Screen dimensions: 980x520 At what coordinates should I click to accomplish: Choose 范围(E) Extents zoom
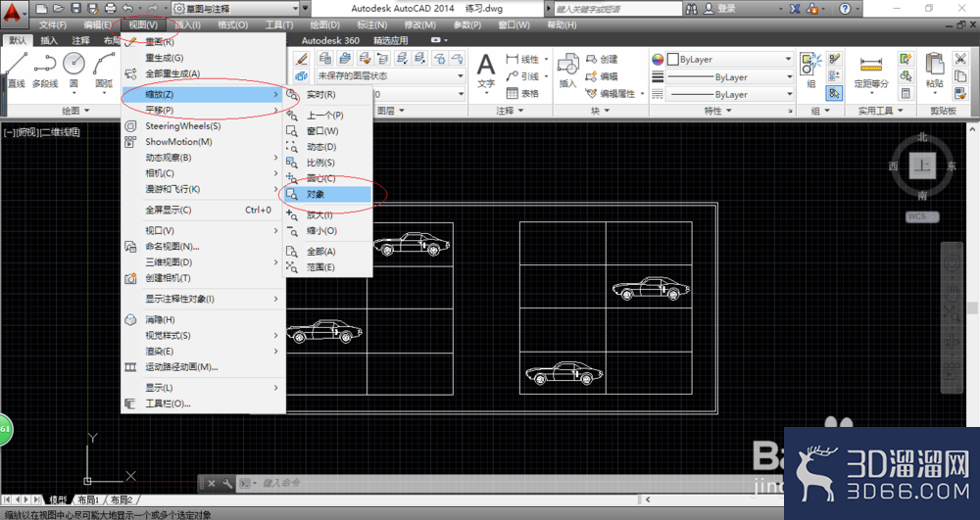click(x=328, y=267)
